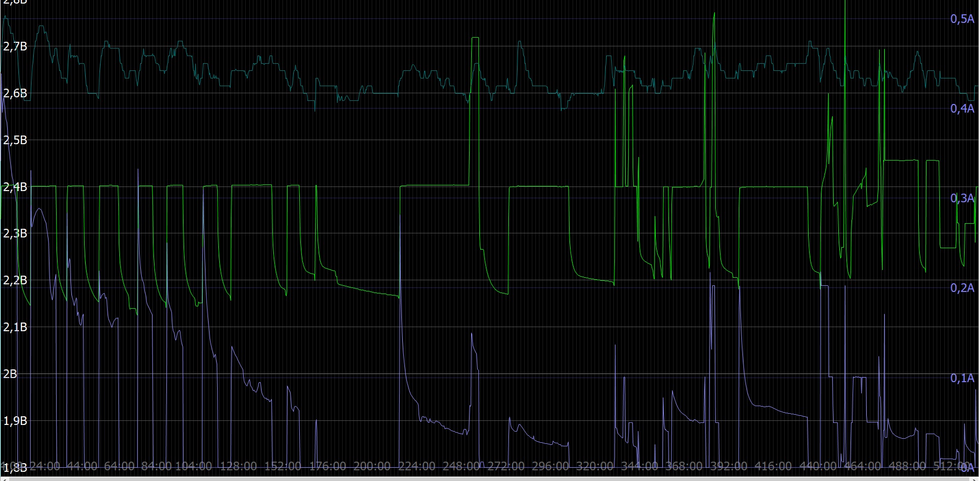The image size is (980, 481).
Task: Click the 488:00 time axis label
Action: pyautogui.click(x=907, y=466)
